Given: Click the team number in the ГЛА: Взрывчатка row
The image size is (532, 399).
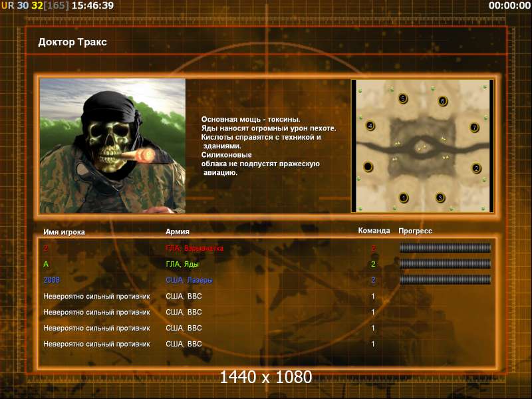Looking at the screenshot, I should coord(373,248).
